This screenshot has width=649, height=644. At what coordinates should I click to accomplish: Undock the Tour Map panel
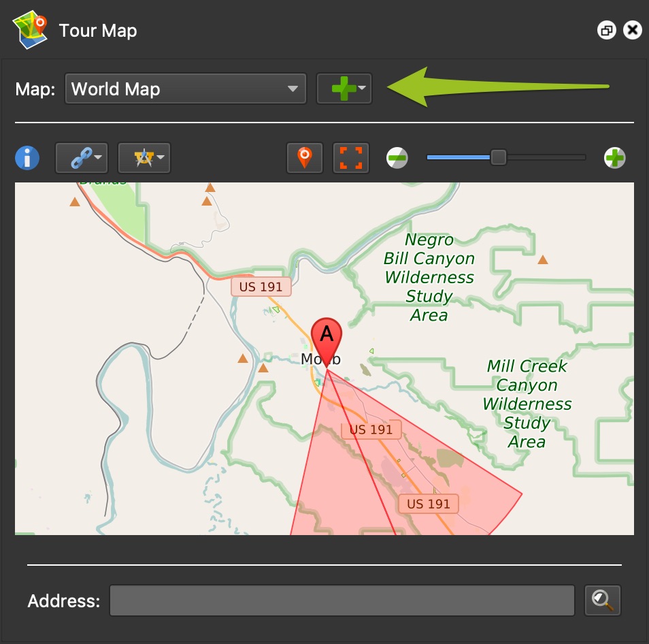(x=606, y=31)
